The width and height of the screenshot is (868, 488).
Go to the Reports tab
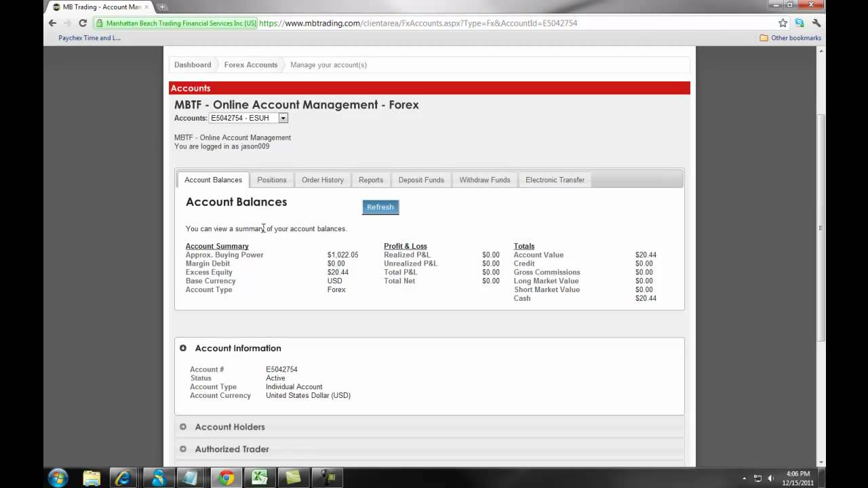(371, 180)
